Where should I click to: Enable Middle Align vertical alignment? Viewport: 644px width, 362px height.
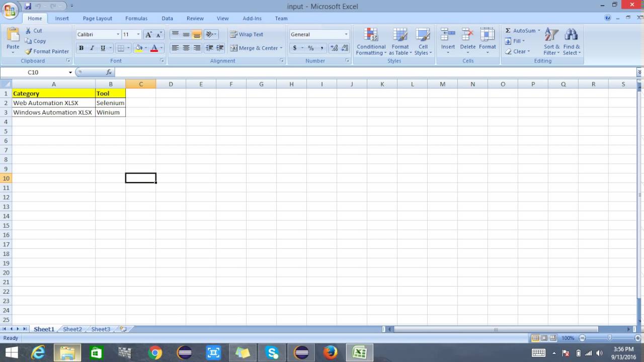click(x=186, y=34)
